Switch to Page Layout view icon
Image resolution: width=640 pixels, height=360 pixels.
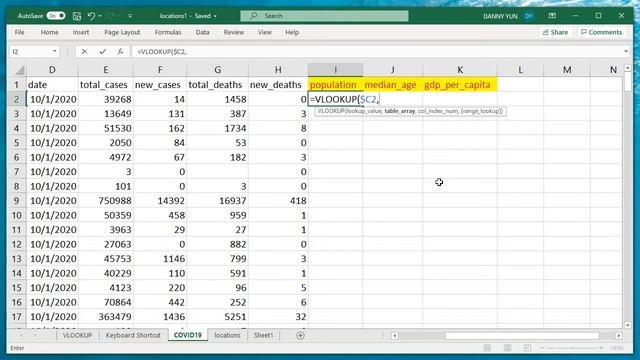507,348
